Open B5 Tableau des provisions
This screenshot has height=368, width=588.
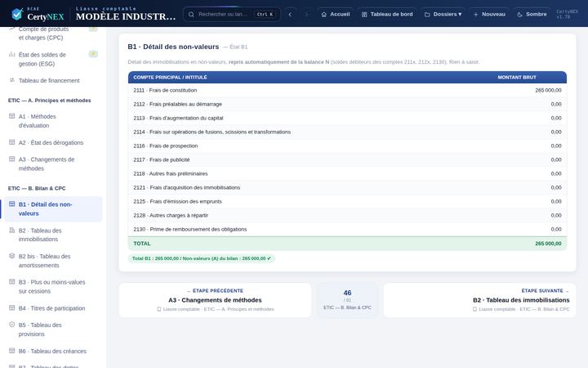[53, 330]
